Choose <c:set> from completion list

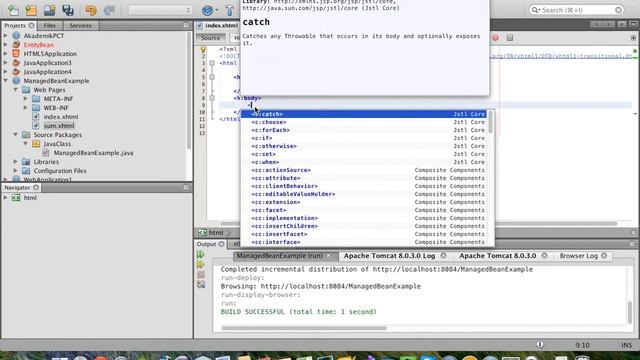point(363,154)
